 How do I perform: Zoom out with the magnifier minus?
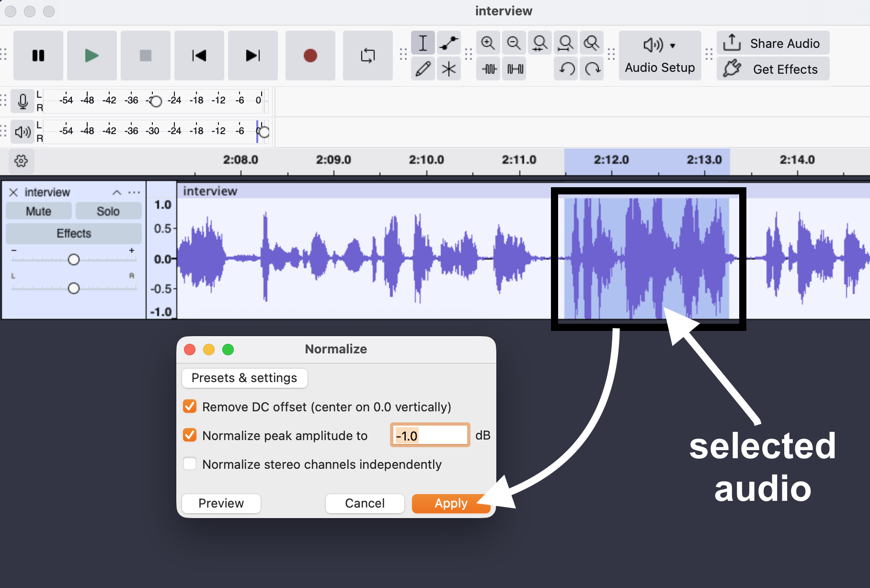coord(514,43)
